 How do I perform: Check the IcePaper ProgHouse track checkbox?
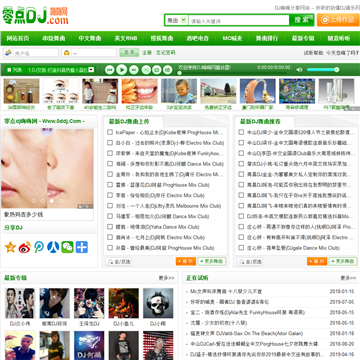[x=110, y=132]
